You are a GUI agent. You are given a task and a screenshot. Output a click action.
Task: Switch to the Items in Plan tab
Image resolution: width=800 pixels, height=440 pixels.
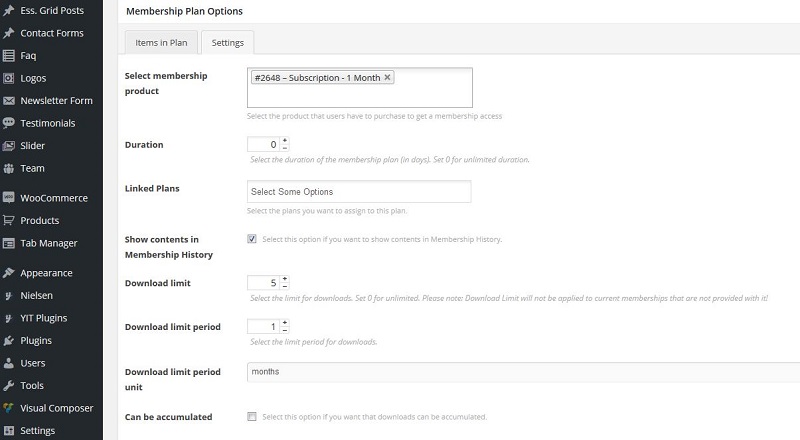(x=161, y=43)
